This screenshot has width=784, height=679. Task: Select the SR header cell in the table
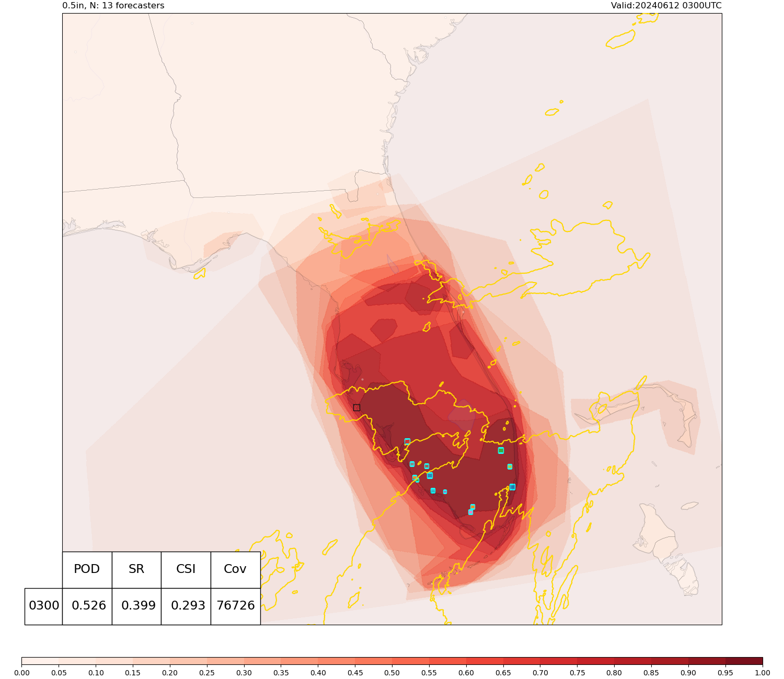pos(136,570)
